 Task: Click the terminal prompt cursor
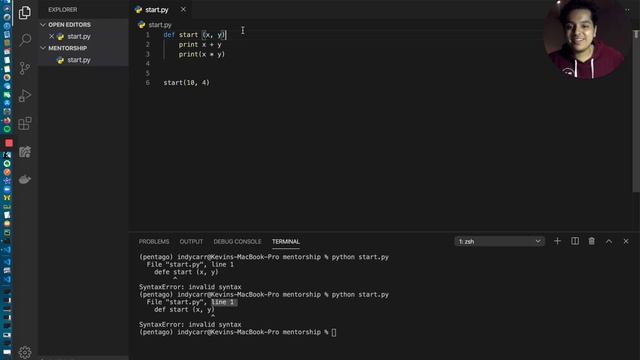pyautogui.click(x=334, y=332)
